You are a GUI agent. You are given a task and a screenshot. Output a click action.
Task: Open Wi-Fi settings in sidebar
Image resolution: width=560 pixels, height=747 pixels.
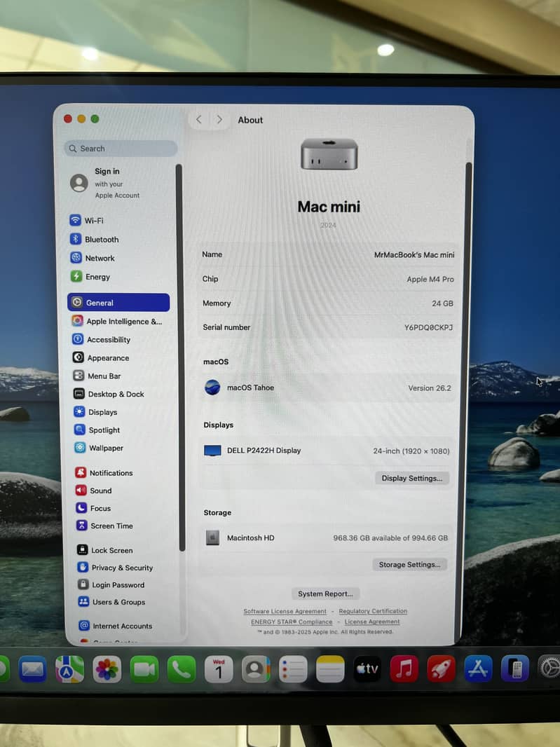coord(87,221)
